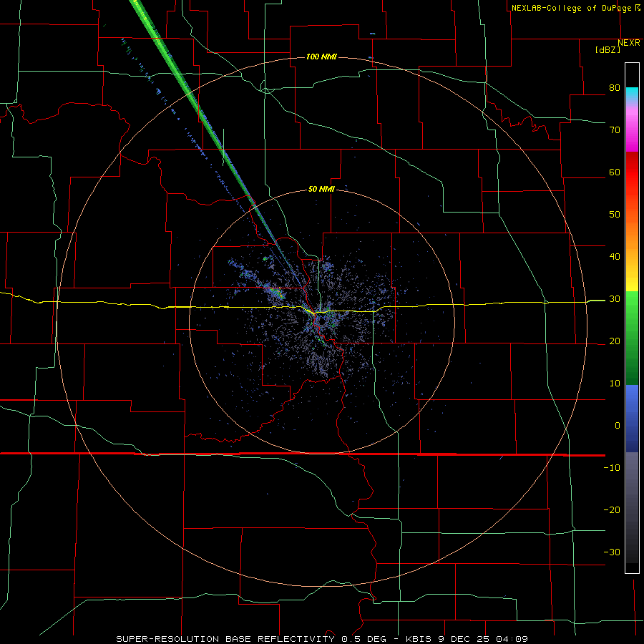
Task: Click the -30 value on the dBZ scale
Action: coord(612,552)
